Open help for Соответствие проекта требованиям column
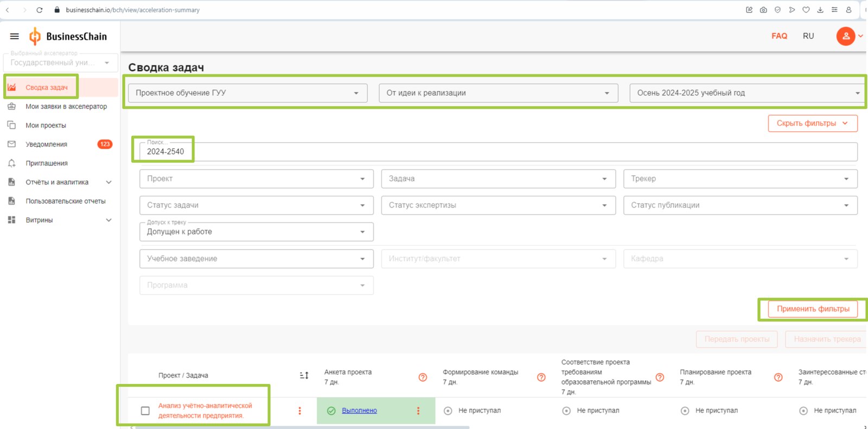The height and width of the screenshot is (429, 868). point(660,377)
